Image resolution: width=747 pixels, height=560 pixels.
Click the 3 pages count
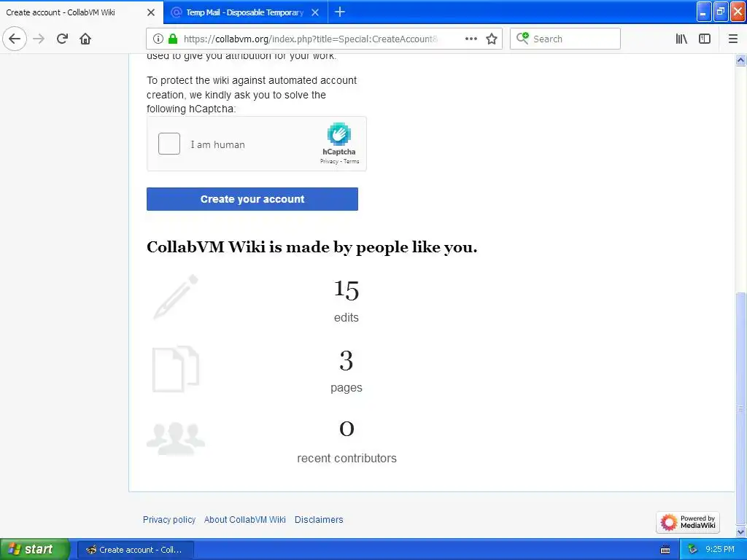coord(347,361)
